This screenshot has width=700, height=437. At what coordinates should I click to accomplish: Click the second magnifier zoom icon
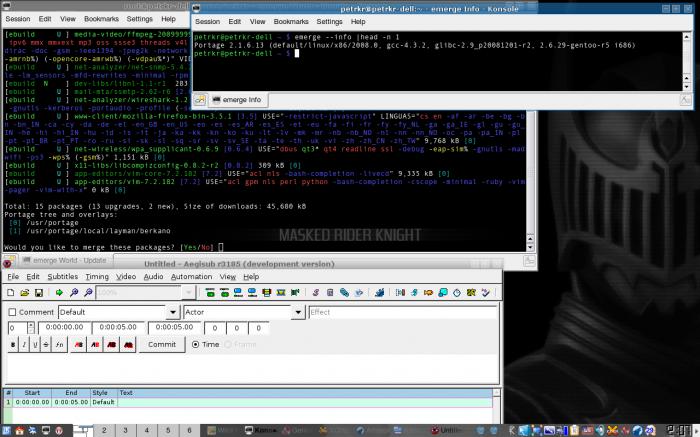click(x=88, y=292)
